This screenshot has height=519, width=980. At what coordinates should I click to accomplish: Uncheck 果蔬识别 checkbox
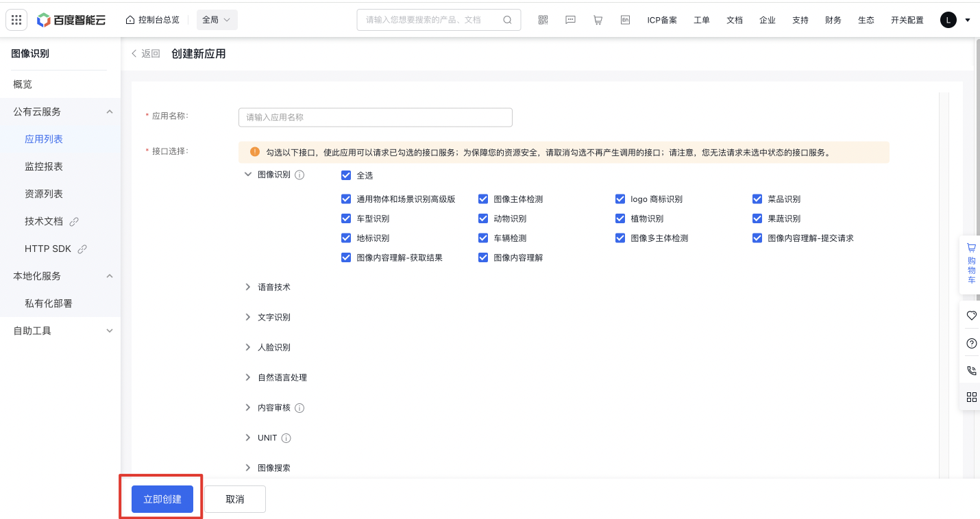(757, 218)
